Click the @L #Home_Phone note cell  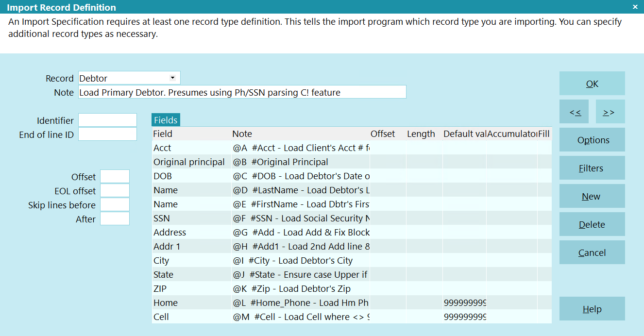pos(300,302)
